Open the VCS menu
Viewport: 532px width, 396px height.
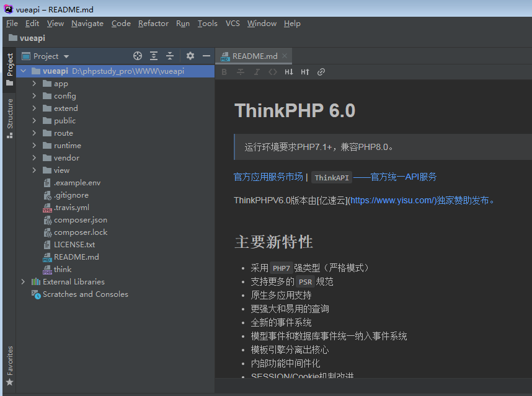coord(233,23)
